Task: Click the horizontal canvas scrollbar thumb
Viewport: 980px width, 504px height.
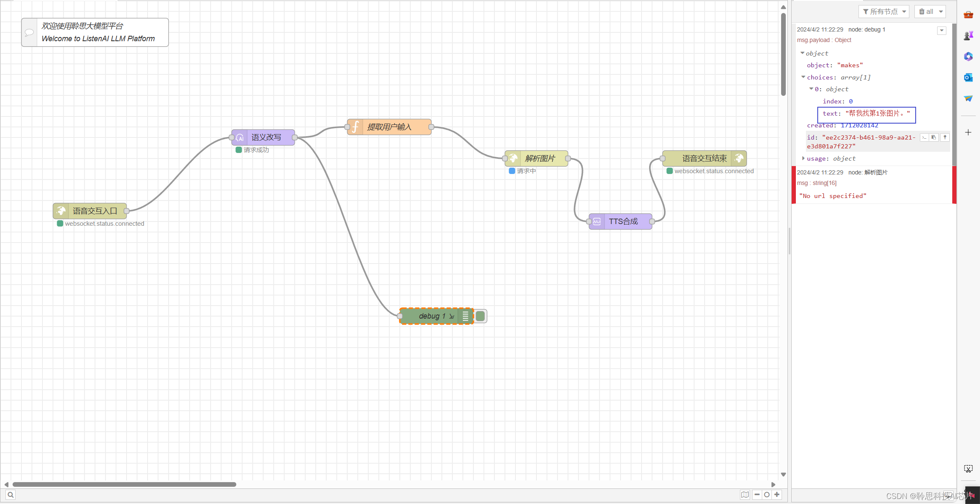Action: (124, 484)
